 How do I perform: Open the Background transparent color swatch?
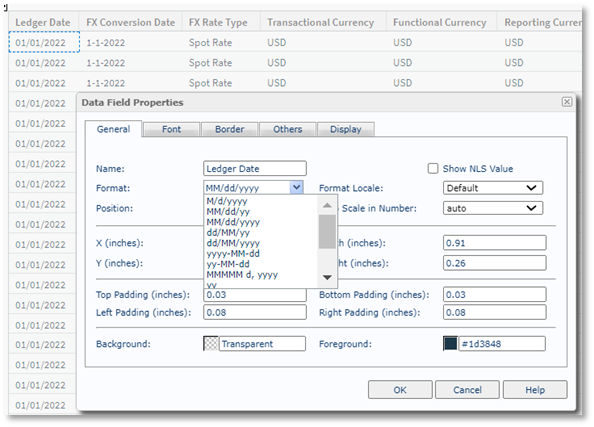(211, 344)
